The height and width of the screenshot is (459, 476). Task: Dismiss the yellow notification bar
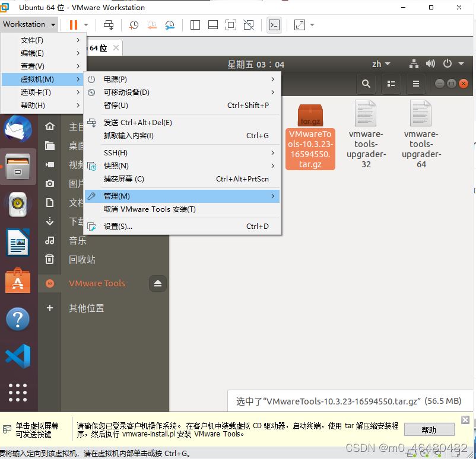465,419
